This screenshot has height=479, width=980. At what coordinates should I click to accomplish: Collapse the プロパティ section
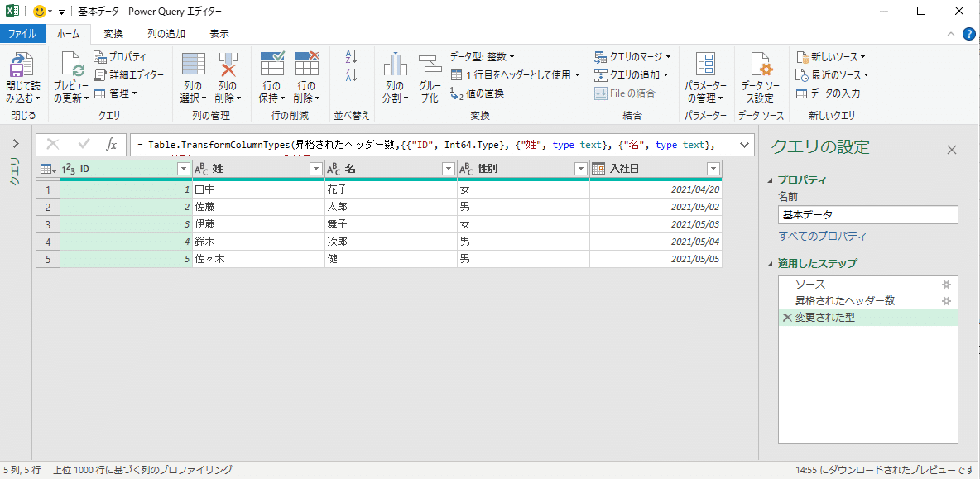[x=770, y=180]
